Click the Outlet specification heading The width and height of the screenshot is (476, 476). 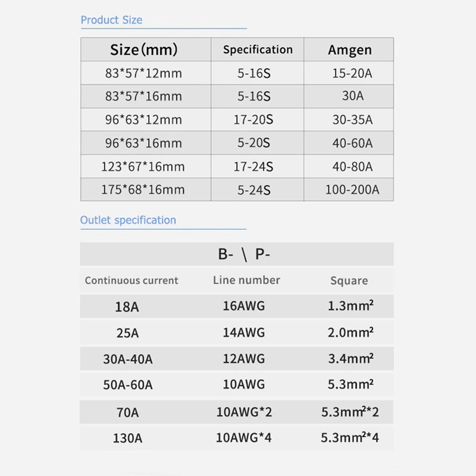(x=128, y=220)
